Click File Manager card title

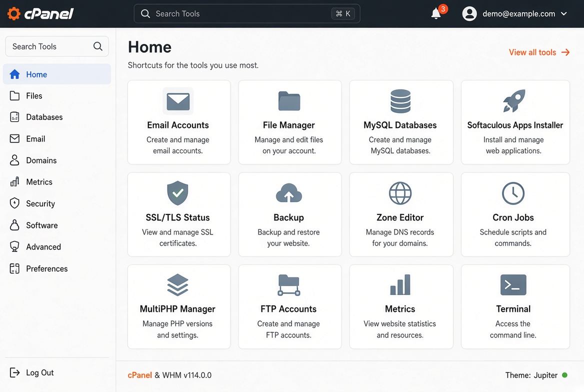coord(288,125)
